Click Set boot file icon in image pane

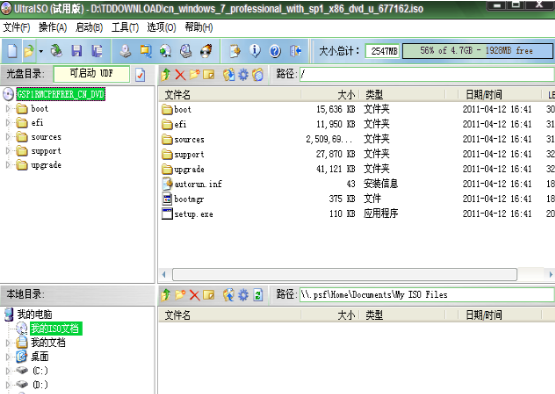[x=258, y=74]
